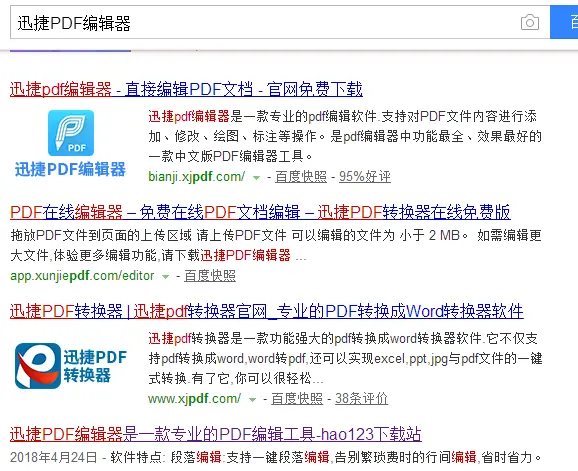Expand dropdown arrow next to bianji.xjpdf.com
This screenshot has width=578, height=471.
[256, 178]
